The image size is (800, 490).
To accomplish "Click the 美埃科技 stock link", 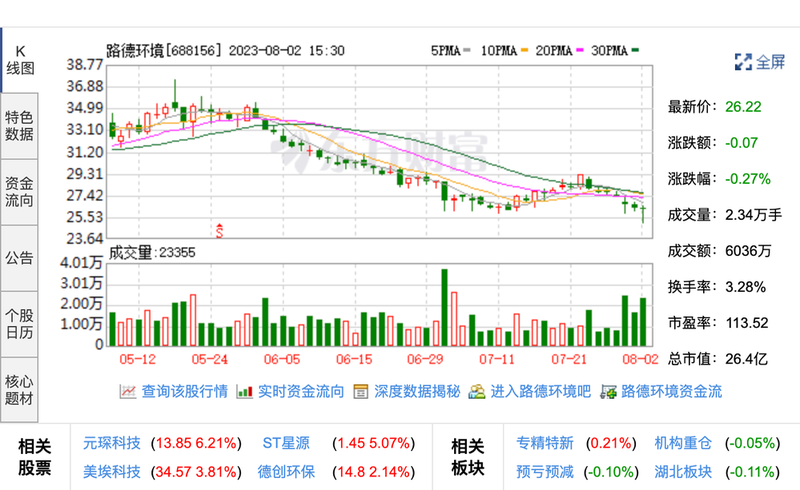I will 110,471.
